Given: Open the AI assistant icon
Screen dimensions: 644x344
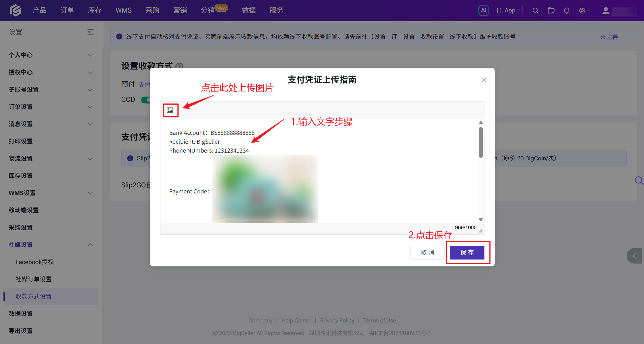Looking at the screenshot, I should 484,11.
